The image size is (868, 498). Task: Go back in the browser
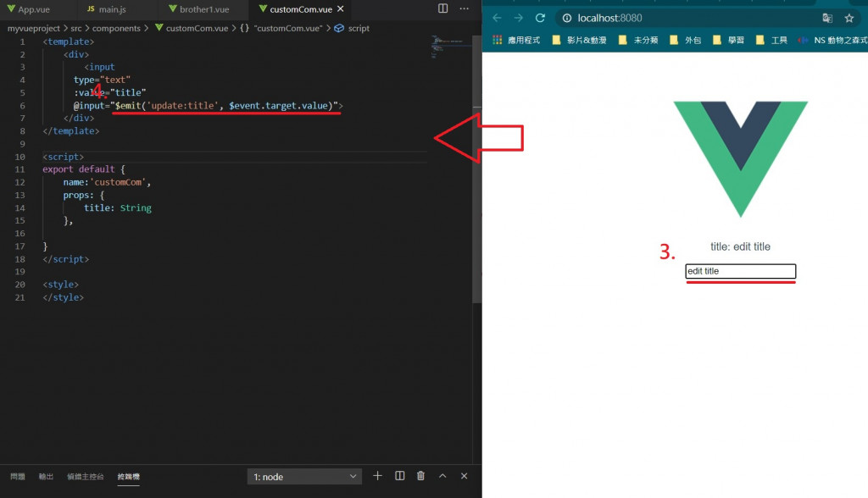tap(497, 19)
